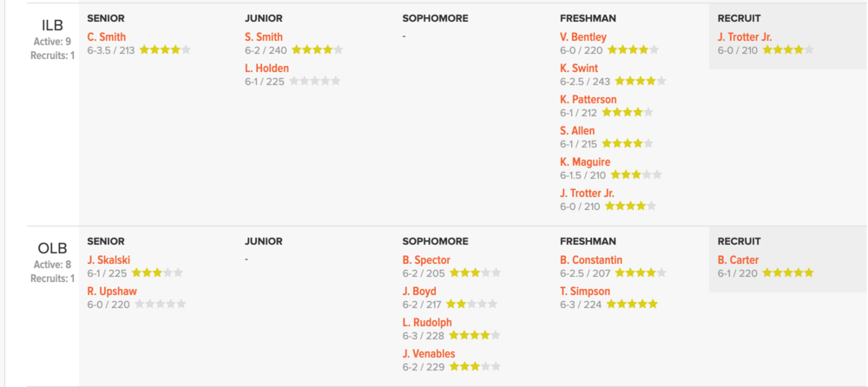Select T. Simpson five-star freshman
The image size is (868, 387).
584,292
